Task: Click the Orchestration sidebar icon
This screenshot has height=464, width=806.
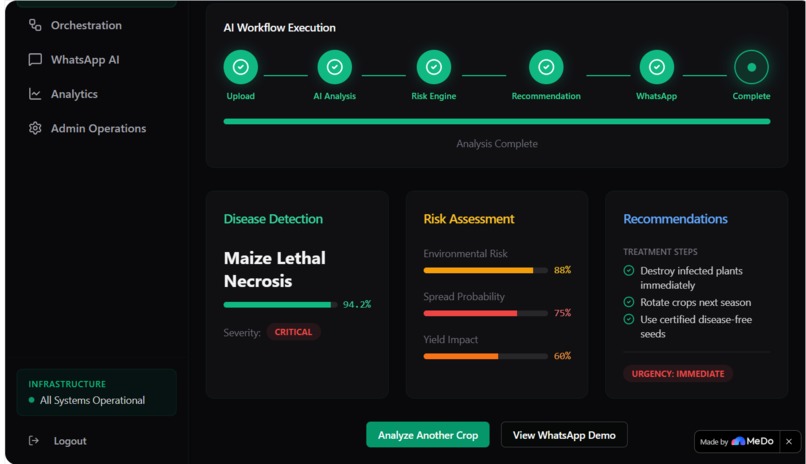Action: [x=35, y=25]
